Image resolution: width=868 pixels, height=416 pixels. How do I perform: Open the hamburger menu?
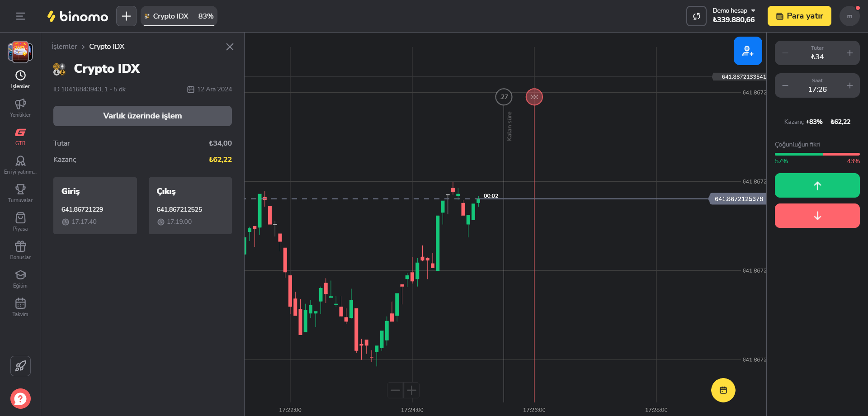tap(20, 16)
